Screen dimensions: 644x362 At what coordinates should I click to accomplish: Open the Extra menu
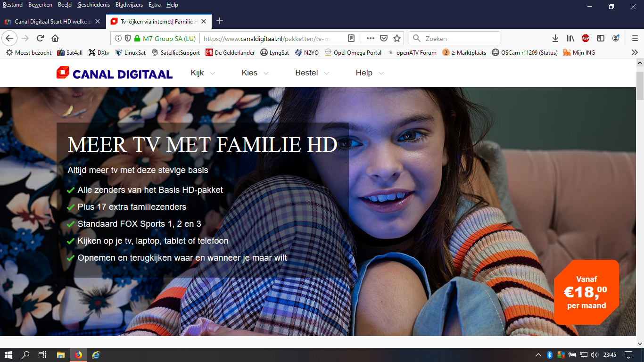coord(155,5)
